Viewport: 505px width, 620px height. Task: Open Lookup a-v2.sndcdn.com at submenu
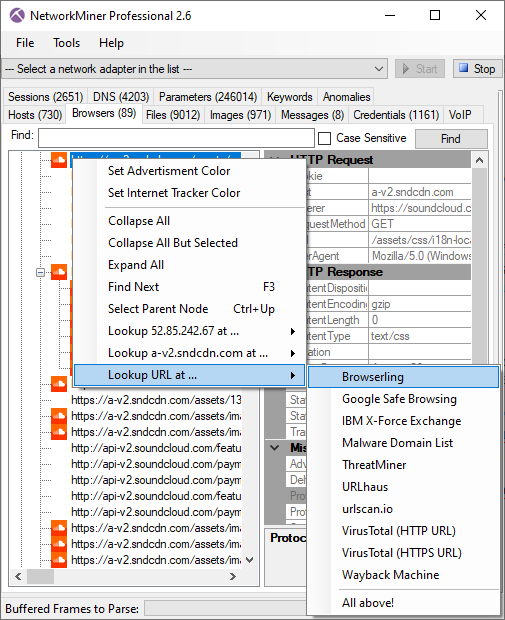[x=189, y=353]
